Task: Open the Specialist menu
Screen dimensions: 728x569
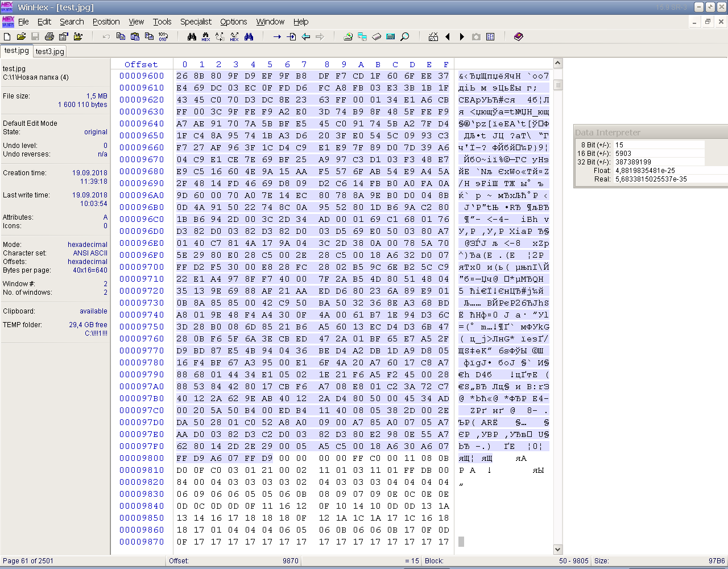Action: click(196, 22)
